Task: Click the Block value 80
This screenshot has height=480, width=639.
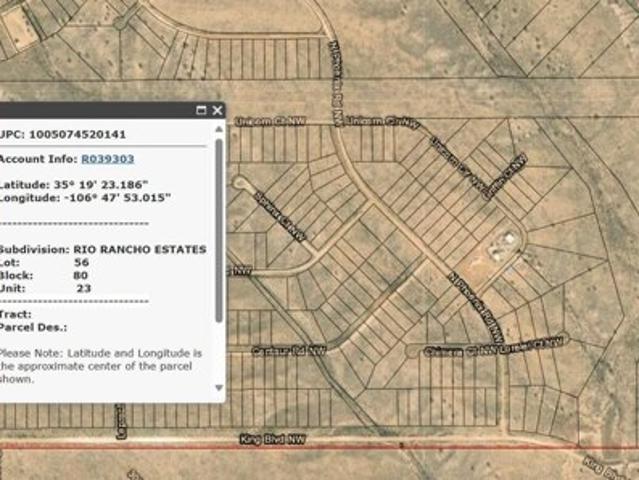Action: (x=80, y=273)
